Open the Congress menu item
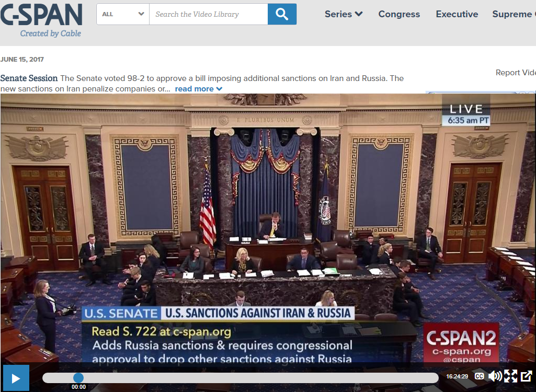This screenshot has height=392, width=536. pos(399,14)
